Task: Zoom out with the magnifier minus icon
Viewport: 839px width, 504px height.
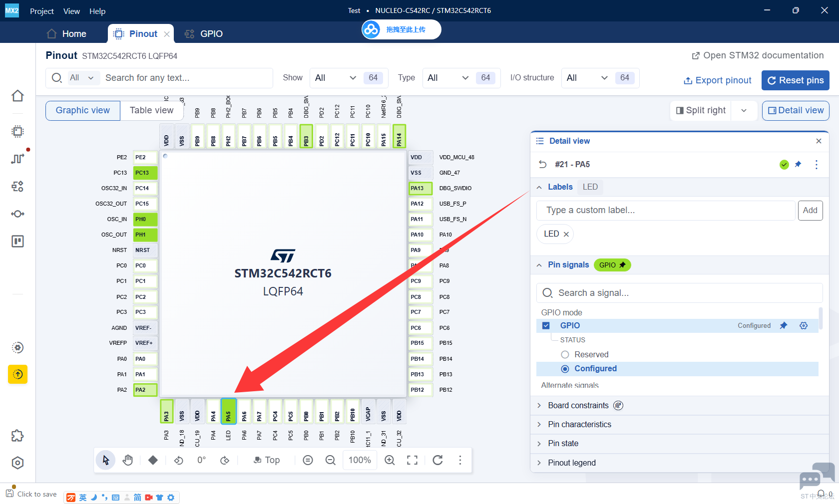Action: pyautogui.click(x=330, y=460)
